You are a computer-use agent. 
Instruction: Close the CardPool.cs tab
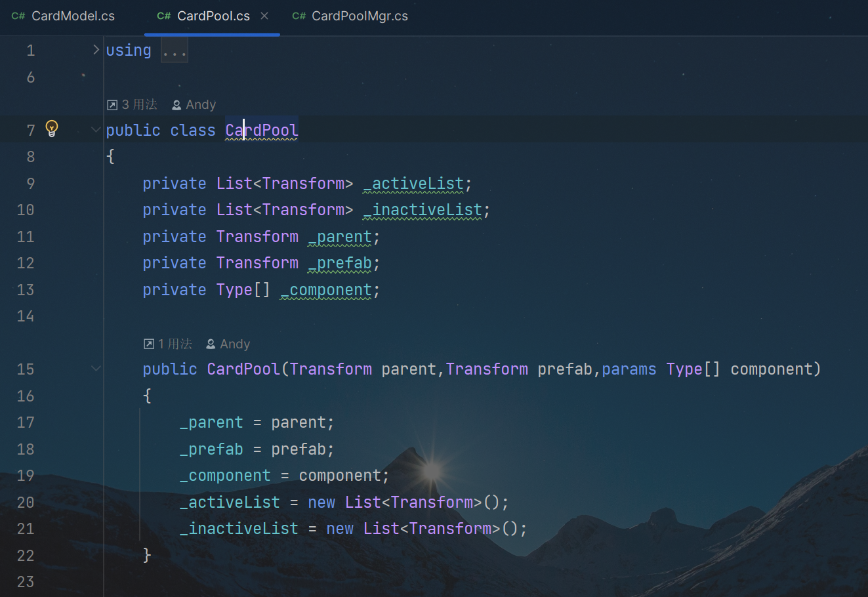(264, 16)
